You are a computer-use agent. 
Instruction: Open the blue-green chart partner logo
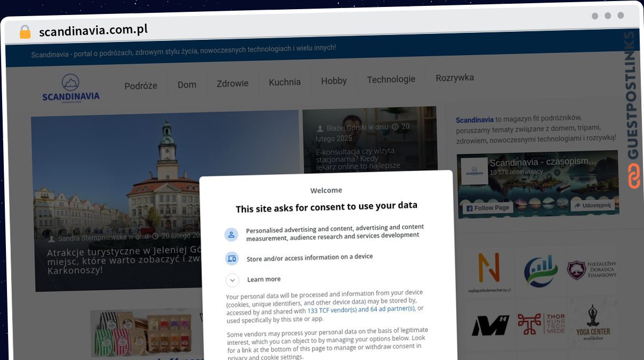540,271
